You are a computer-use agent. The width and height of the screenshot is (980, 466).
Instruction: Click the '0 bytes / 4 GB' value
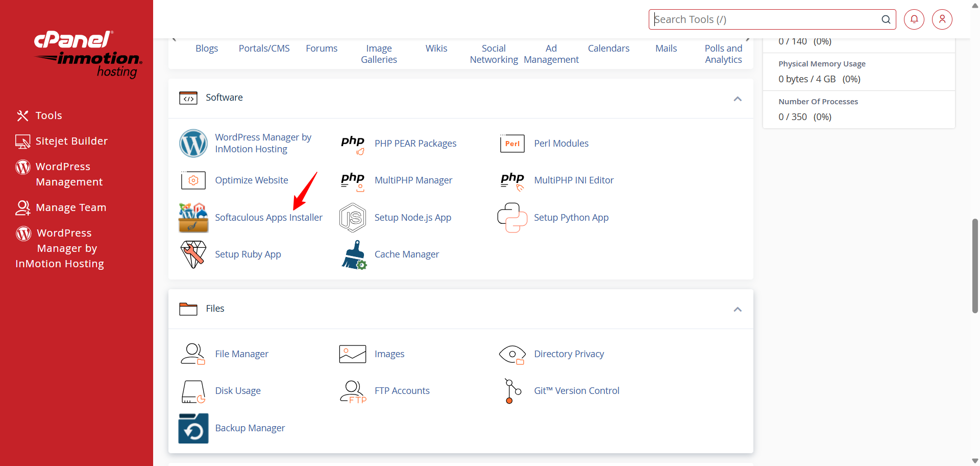click(807, 79)
